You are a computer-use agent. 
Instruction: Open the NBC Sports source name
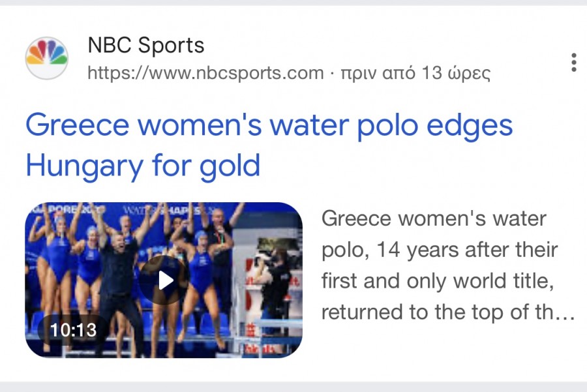(146, 45)
